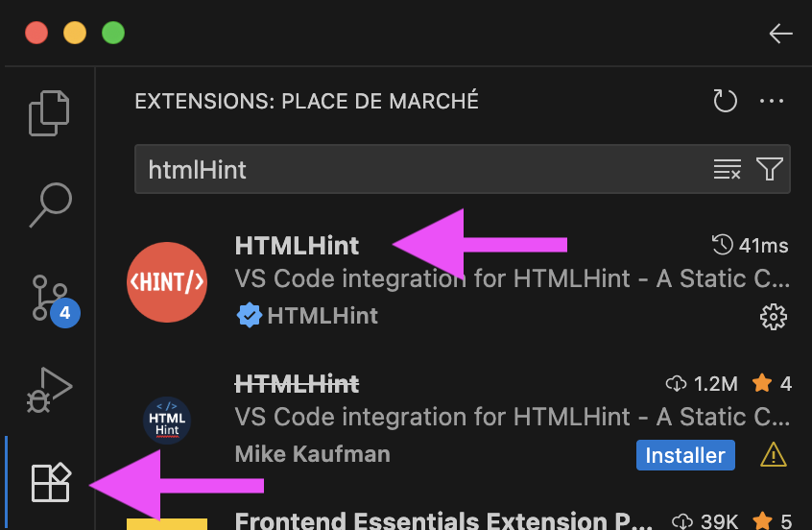Open Manage gear for installed HTMLHint
812x530 pixels.
pyautogui.click(x=774, y=317)
